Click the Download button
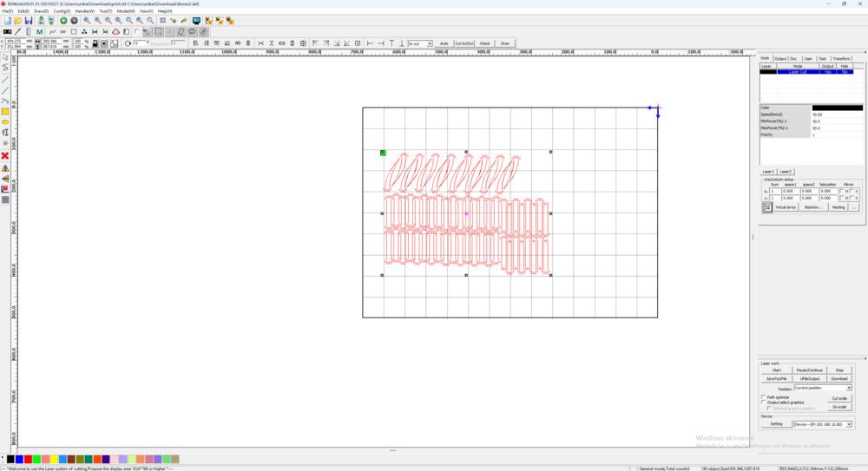The height and width of the screenshot is (471, 868). click(839, 378)
